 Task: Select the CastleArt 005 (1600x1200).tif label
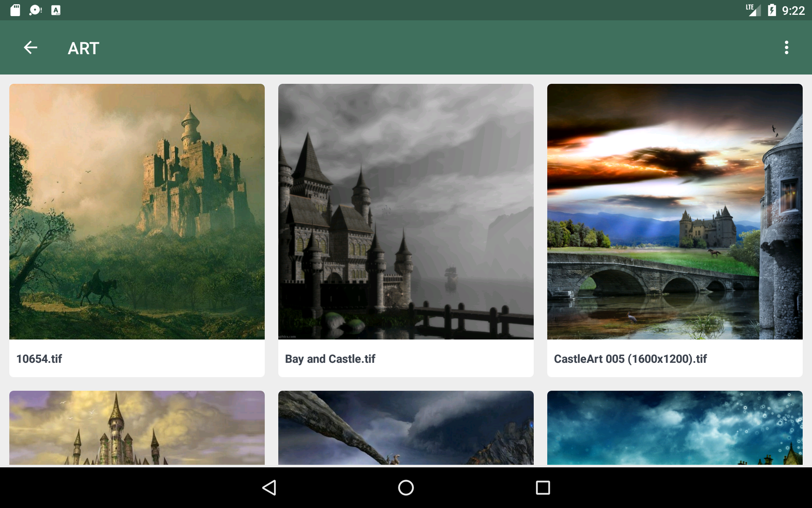point(630,359)
